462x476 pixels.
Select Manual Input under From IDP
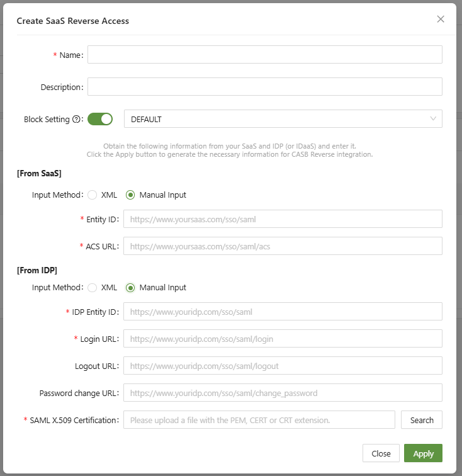tap(131, 288)
